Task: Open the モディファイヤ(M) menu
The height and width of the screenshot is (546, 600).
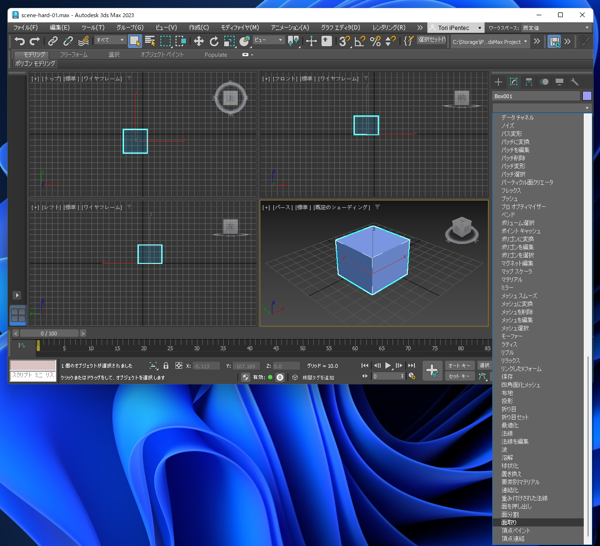Action: click(x=240, y=28)
